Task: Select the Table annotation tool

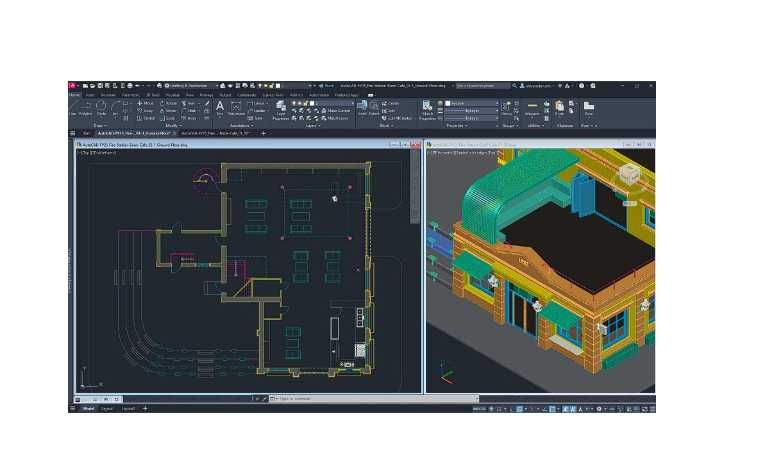Action: coord(256,118)
